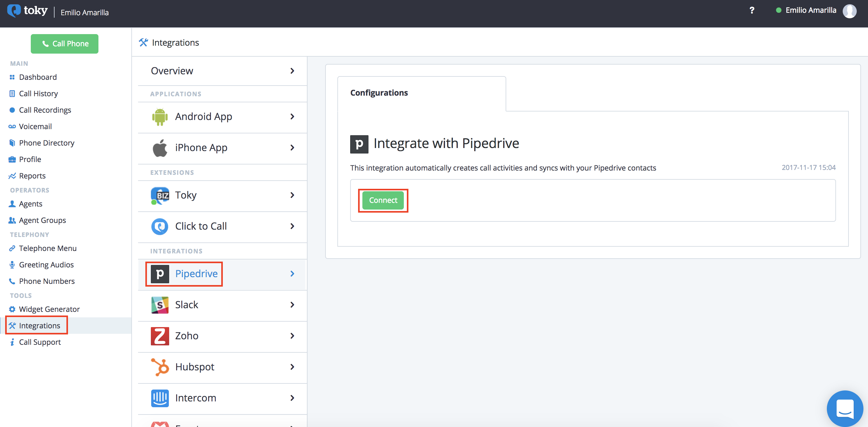Switch to the Configurations tab
Image resolution: width=868 pixels, height=427 pixels.
(x=379, y=93)
